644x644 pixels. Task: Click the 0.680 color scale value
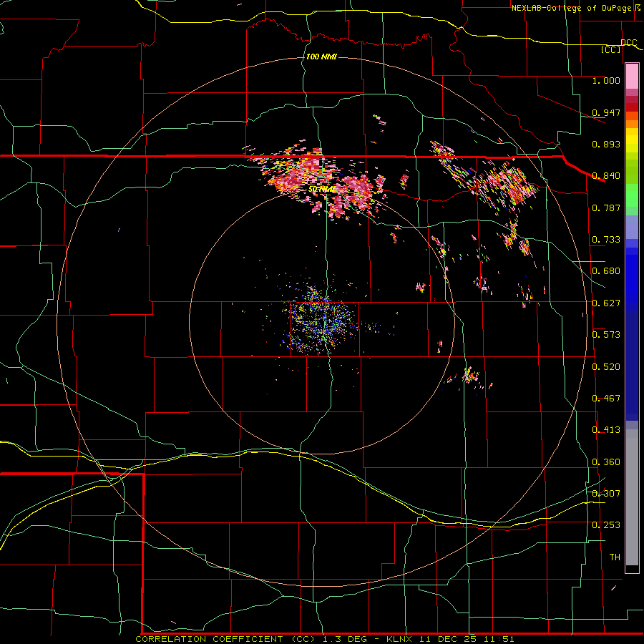606,270
